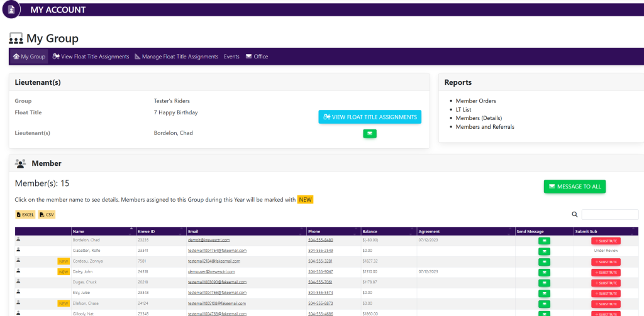Image resolution: width=644 pixels, height=316 pixels.
Task: Click the Substitute button for Elcy, Julee
Action: 606,293
